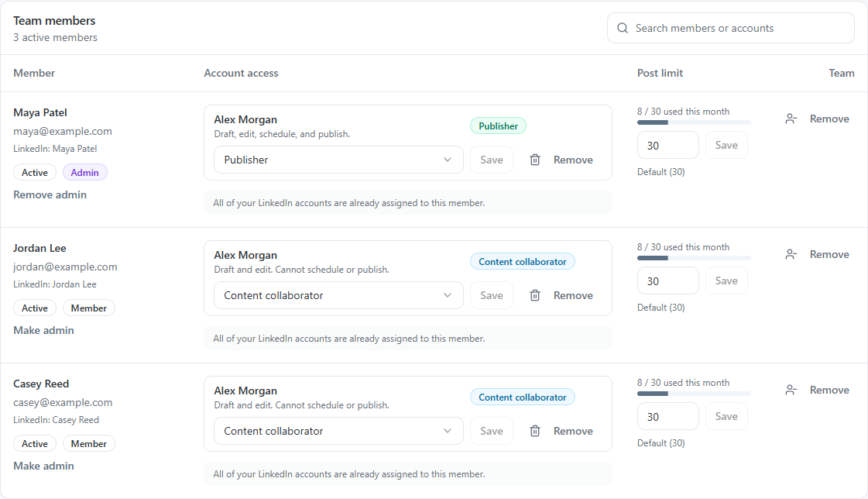The image size is (868, 499).
Task: Click 'LinkedIn: Maya Patel' text
Action: pyautogui.click(x=55, y=149)
